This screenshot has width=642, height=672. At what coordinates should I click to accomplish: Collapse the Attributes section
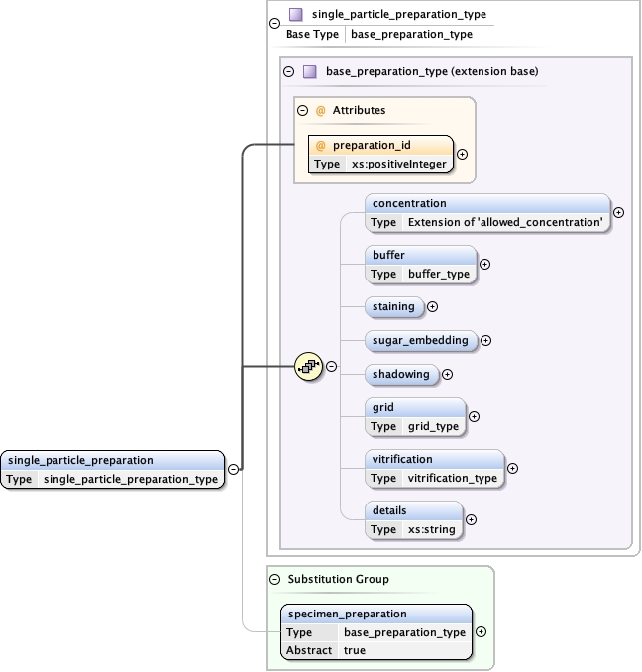[x=303, y=111]
